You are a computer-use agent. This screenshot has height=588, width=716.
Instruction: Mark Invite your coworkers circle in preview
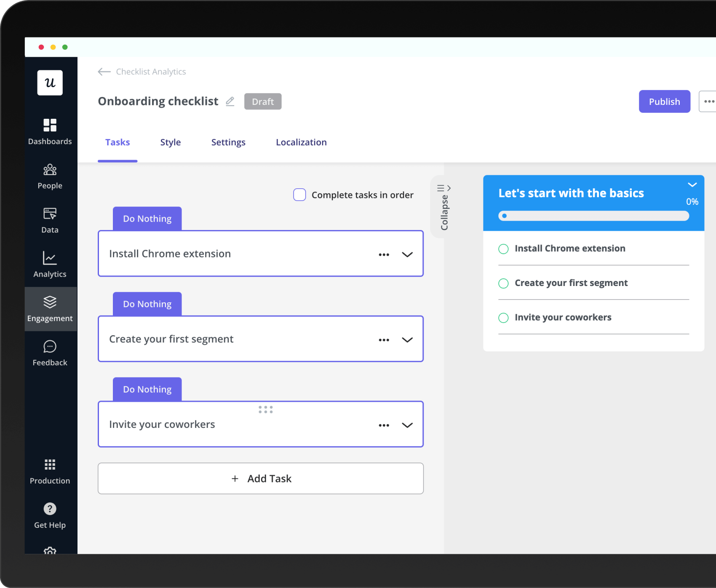pos(503,318)
